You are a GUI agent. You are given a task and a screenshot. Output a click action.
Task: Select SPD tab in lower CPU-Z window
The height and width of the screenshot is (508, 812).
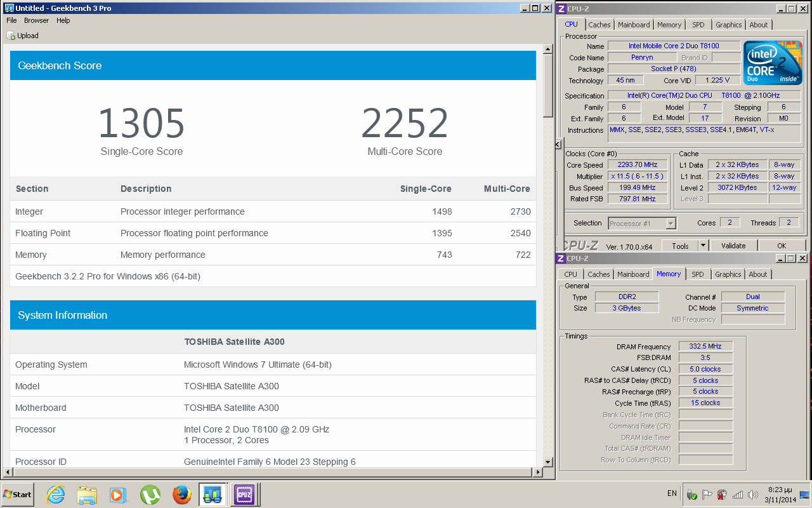pos(697,274)
